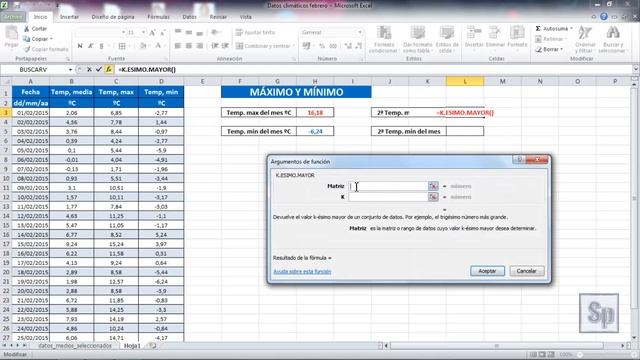Screen dimensions: 640x360
Task: Increase font size with the large A icon
Action: click(152, 32)
